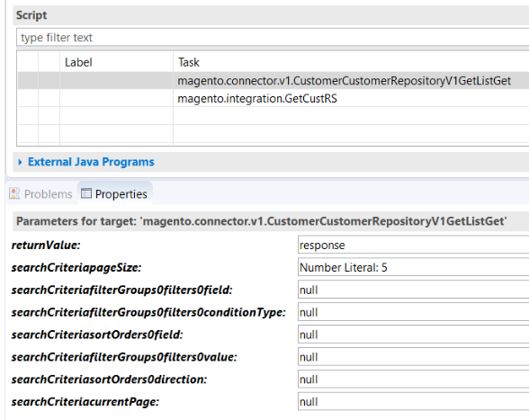Edit the searchCriteriafilterGroups0filters0value value field
Image resolution: width=529 pixels, height=420 pixels.
[413, 357]
